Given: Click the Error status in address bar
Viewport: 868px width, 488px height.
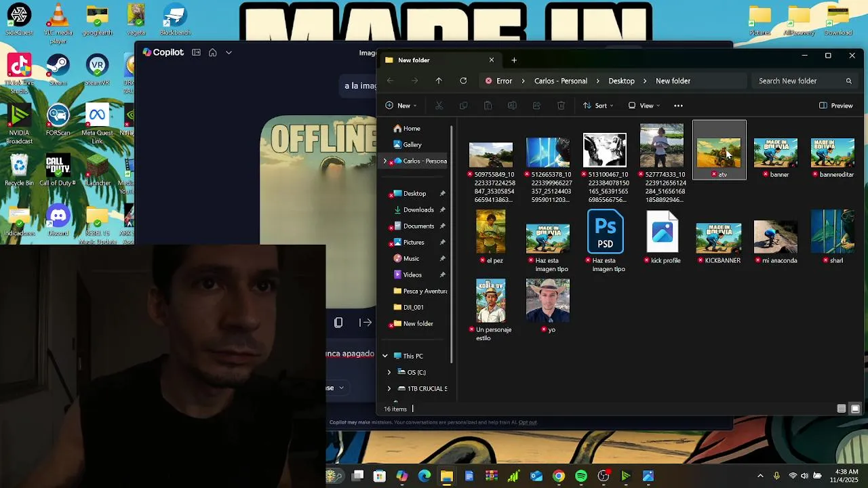Looking at the screenshot, I should coord(499,81).
